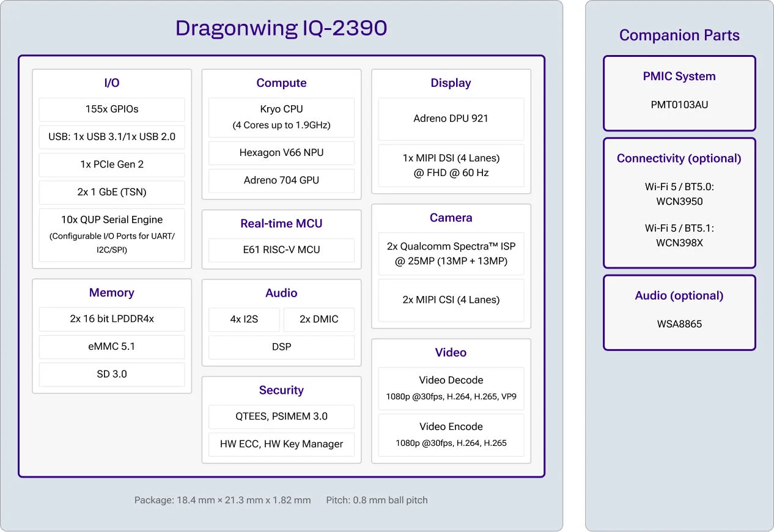Click the 155x GPIOs box
The image size is (774, 532).
pyautogui.click(x=112, y=109)
